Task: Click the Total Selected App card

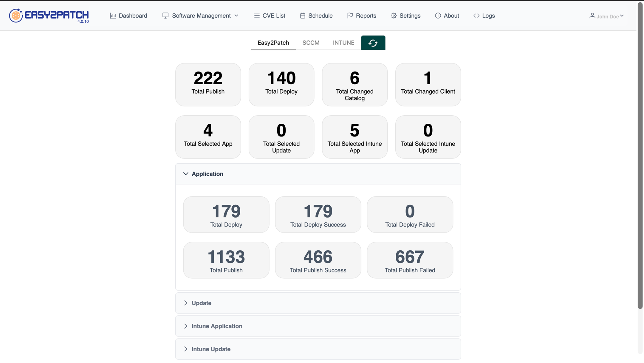Action: 208,137
